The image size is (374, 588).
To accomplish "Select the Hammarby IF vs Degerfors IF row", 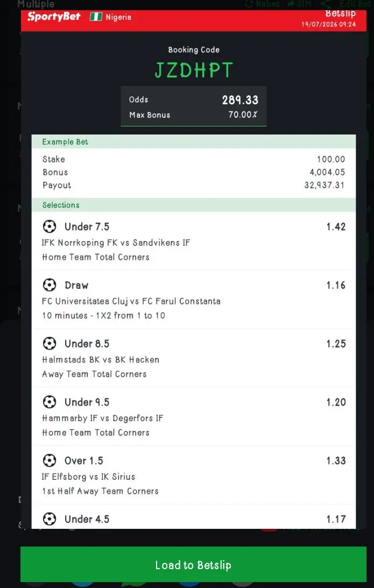I will 194,416.
